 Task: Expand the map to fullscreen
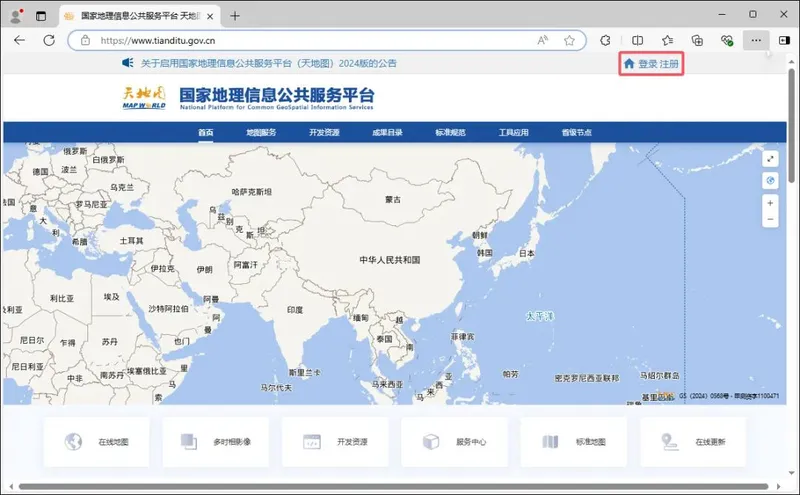[x=770, y=159]
